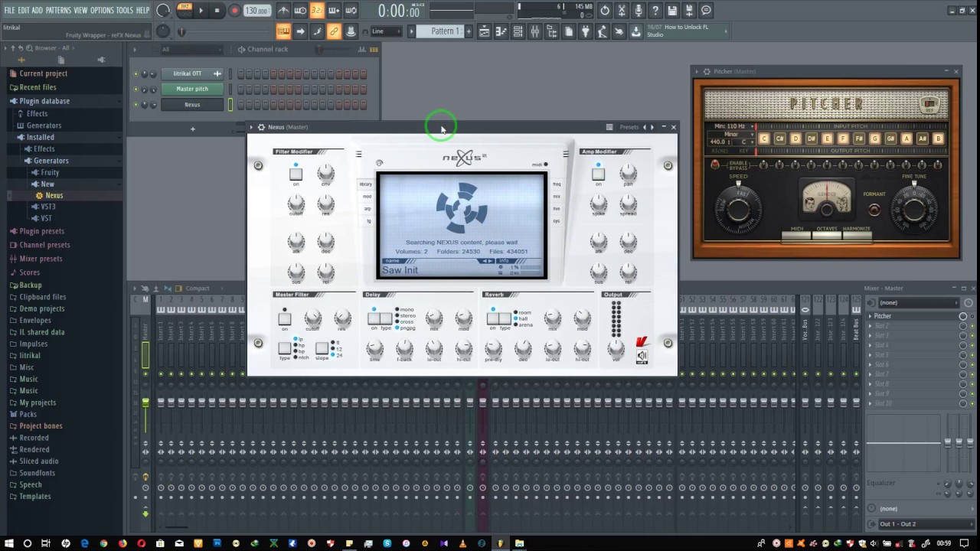Click the Chrome icon in the taskbar
Screen dimensions: 980x551
[x=103, y=543]
